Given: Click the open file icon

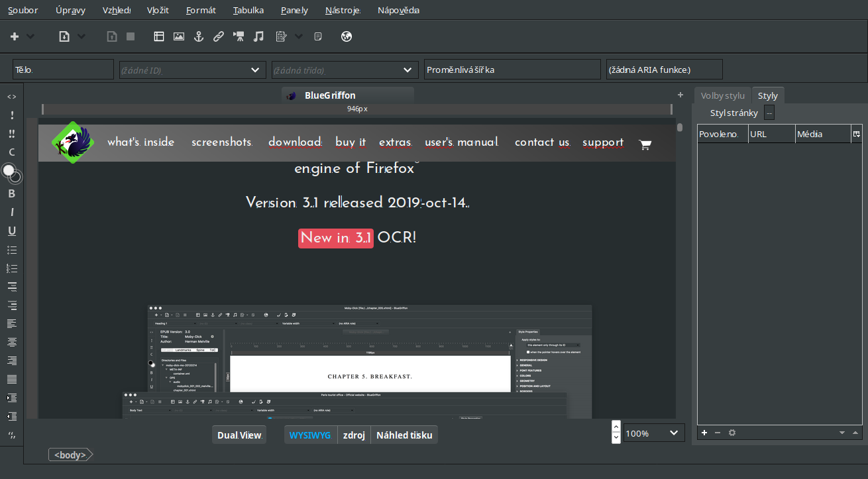Looking at the screenshot, I should pos(64,36).
